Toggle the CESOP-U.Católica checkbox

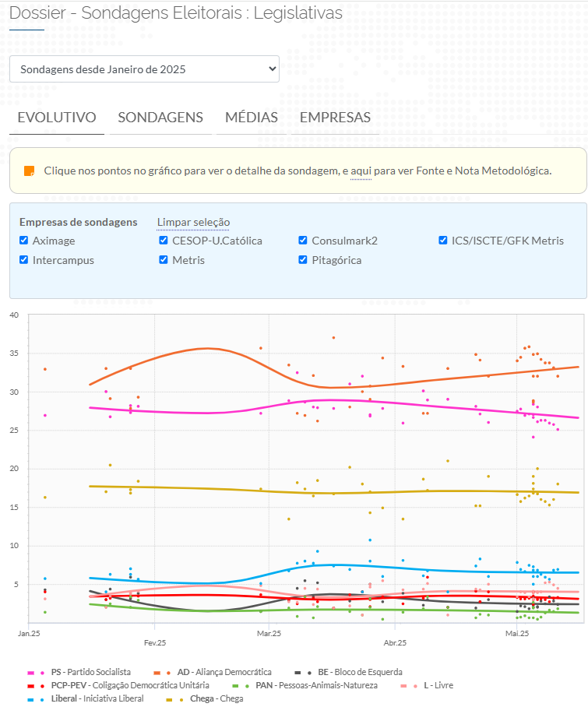(x=164, y=241)
